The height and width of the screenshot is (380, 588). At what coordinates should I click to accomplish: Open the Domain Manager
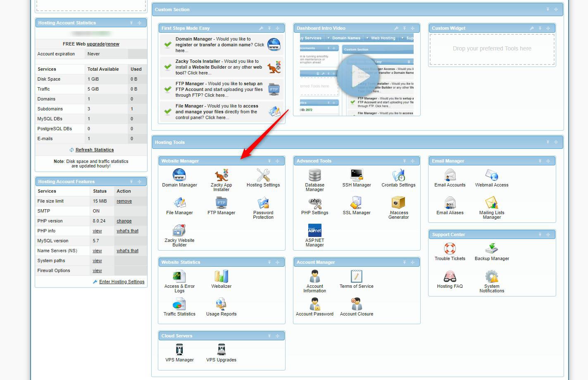pyautogui.click(x=179, y=178)
